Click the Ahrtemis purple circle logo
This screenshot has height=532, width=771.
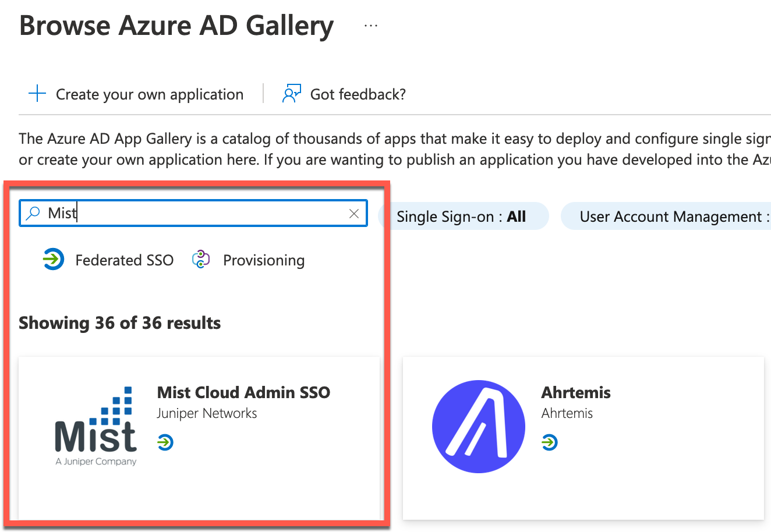point(478,427)
